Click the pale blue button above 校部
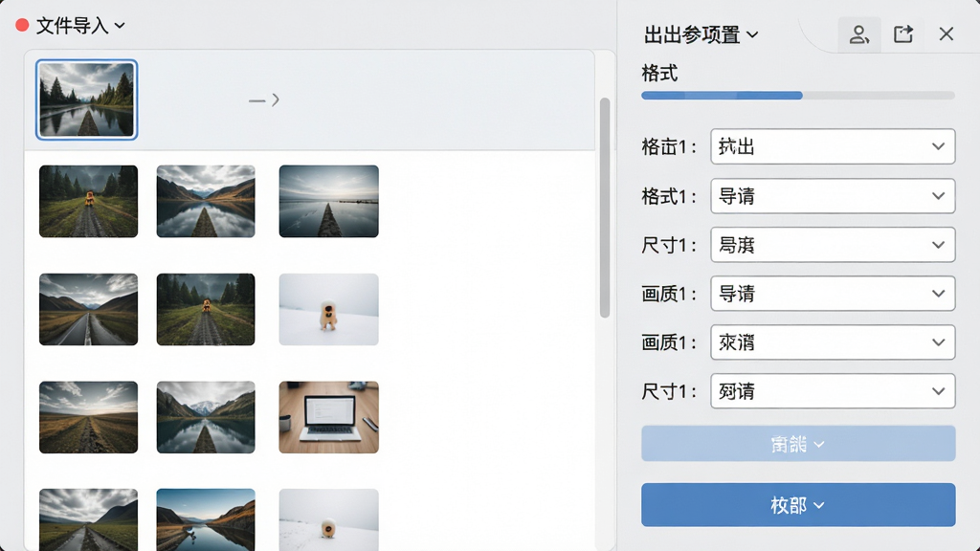Image resolution: width=980 pixels, height=551 pixels. click(x=798, y=444)
